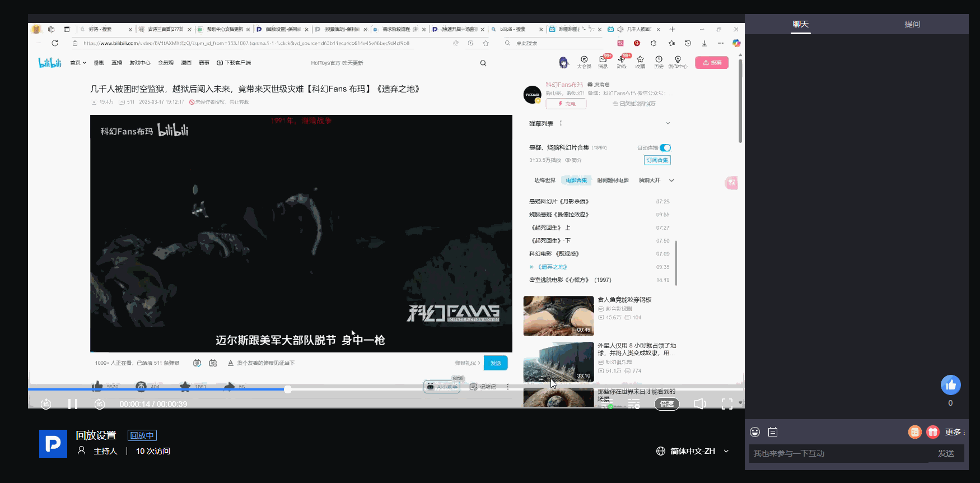
Task: Expand more collection tabs chevron
Action: pyautogui.click(x=671, y=180)
